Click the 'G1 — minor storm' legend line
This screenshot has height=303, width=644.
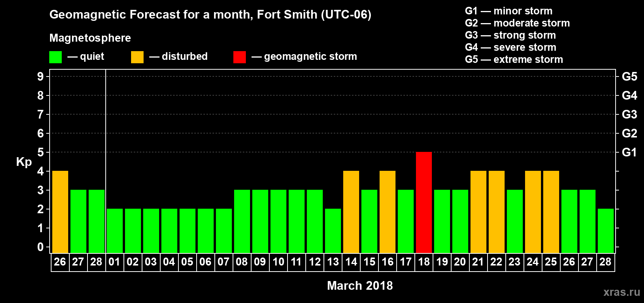[508, 11]
